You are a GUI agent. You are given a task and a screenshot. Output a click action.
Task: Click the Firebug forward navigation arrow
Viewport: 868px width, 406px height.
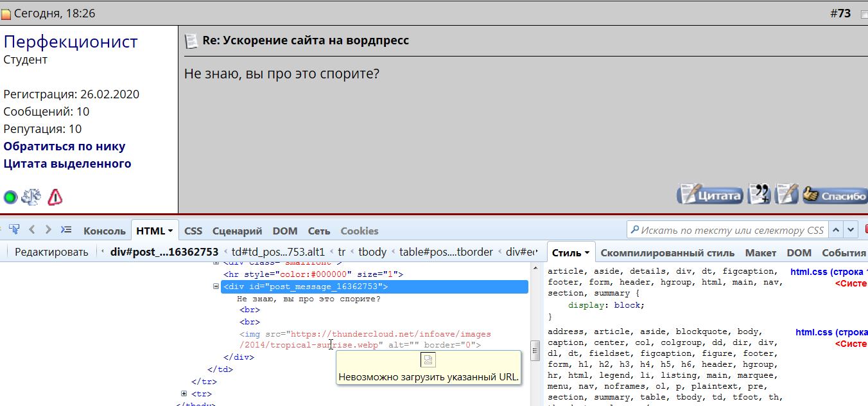click(48, 229)
